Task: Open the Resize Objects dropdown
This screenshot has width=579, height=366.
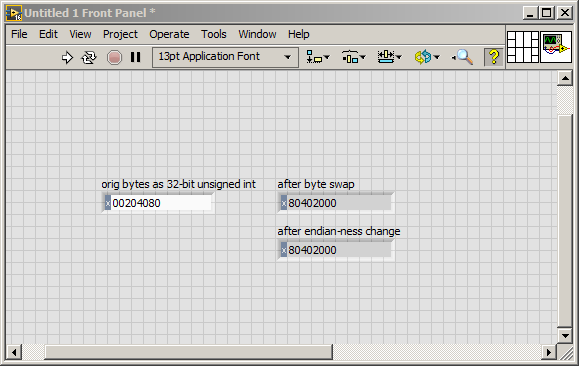Action: [x=389, y=57]
